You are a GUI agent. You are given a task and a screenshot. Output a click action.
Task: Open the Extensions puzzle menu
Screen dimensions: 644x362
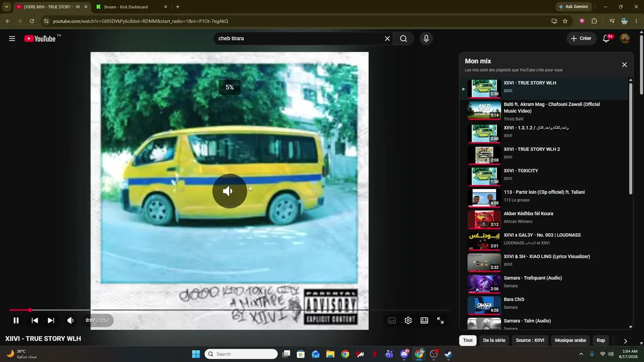[594, 21]
